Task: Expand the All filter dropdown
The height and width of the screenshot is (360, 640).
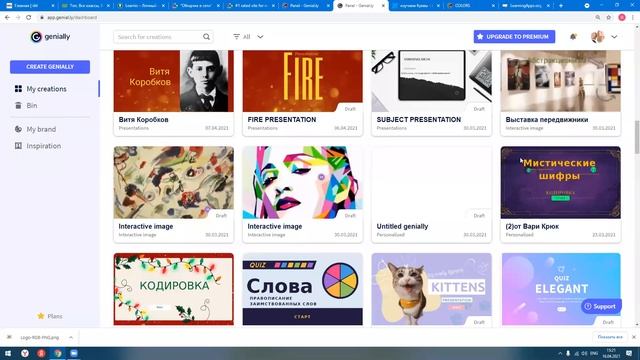Action: tap(248, 37)
